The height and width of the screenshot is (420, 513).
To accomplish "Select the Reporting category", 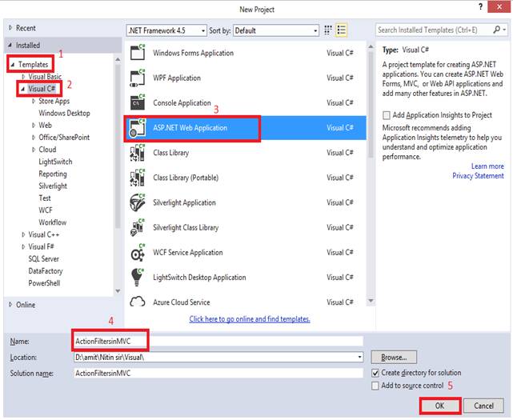I will click(53, 174).
